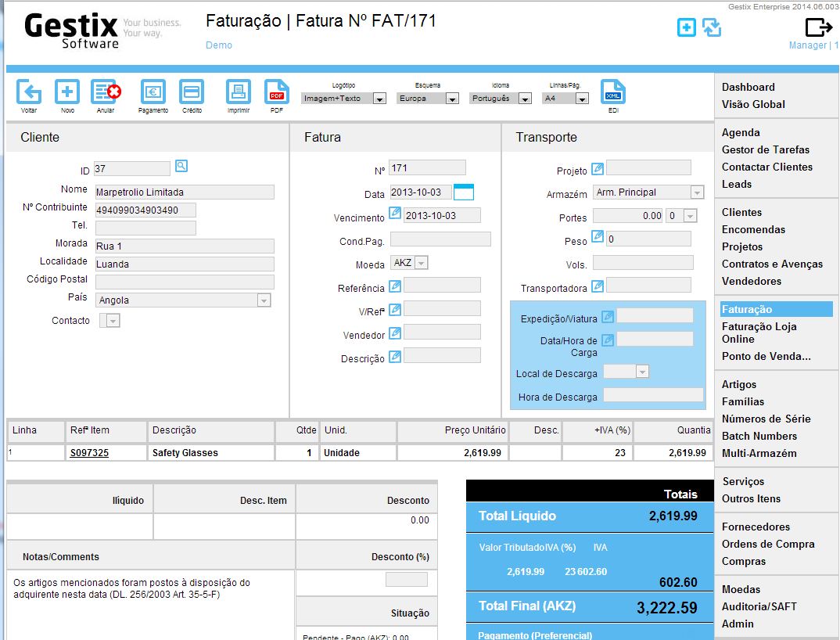Image resolution: width=840 pixels, height=640 pixels.
Task: Click the Cond.Pag. input field
Action: tap(440, 239)
